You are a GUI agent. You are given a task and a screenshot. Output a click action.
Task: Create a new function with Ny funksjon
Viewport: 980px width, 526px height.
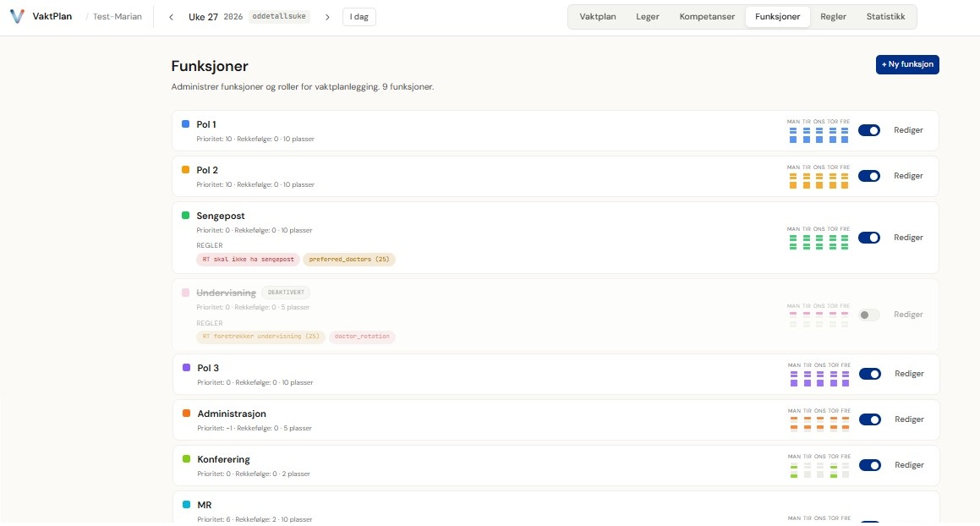(x=907, y=64)
